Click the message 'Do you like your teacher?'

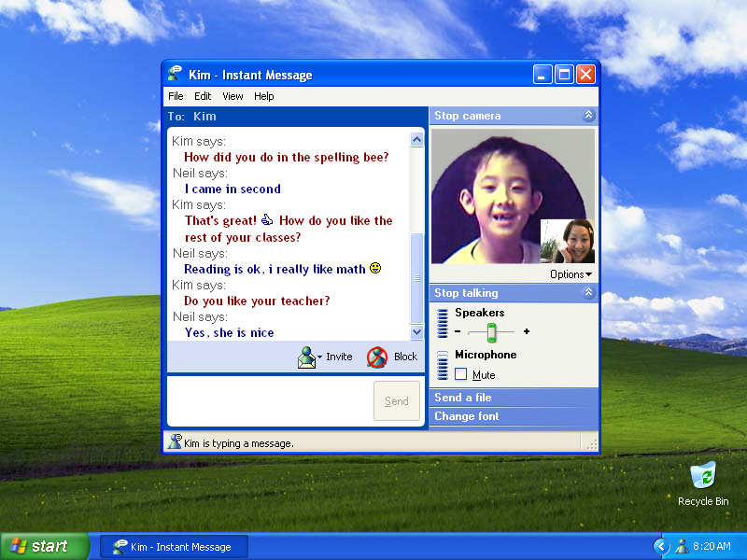257,301
